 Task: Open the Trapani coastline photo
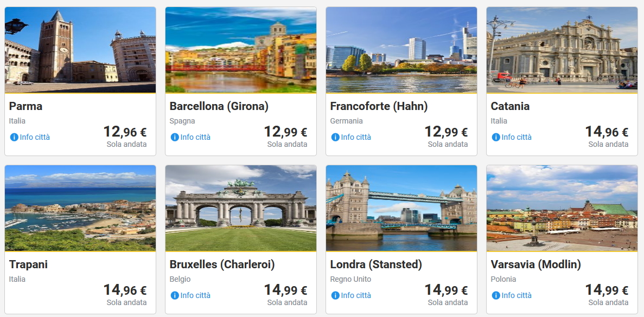pyautogui.click(x=80, y=208)
